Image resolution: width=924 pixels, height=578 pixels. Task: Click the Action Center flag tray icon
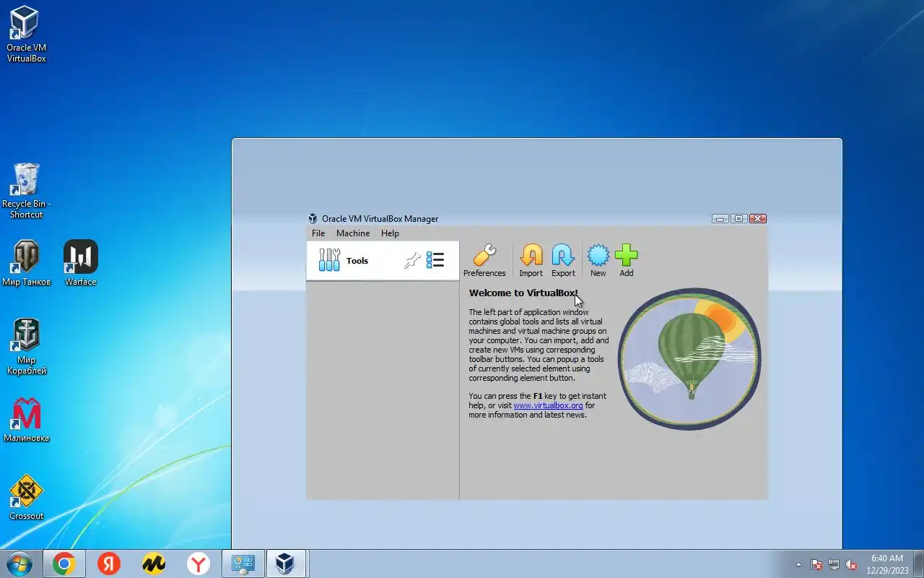pos(816,564)
